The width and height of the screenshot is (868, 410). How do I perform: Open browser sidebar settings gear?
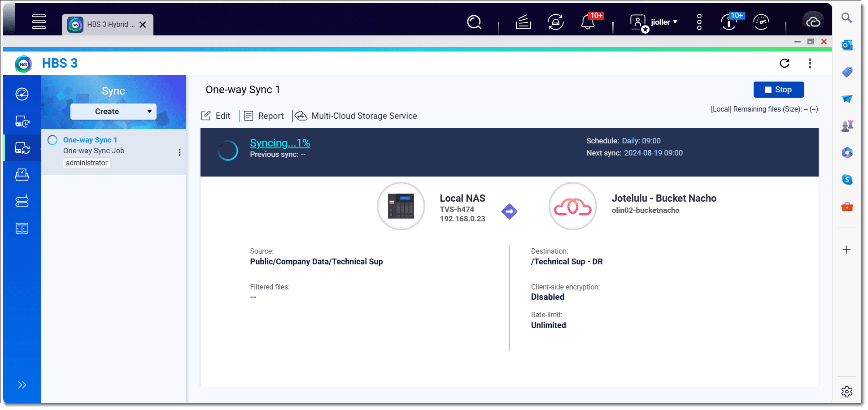(846, 392)
